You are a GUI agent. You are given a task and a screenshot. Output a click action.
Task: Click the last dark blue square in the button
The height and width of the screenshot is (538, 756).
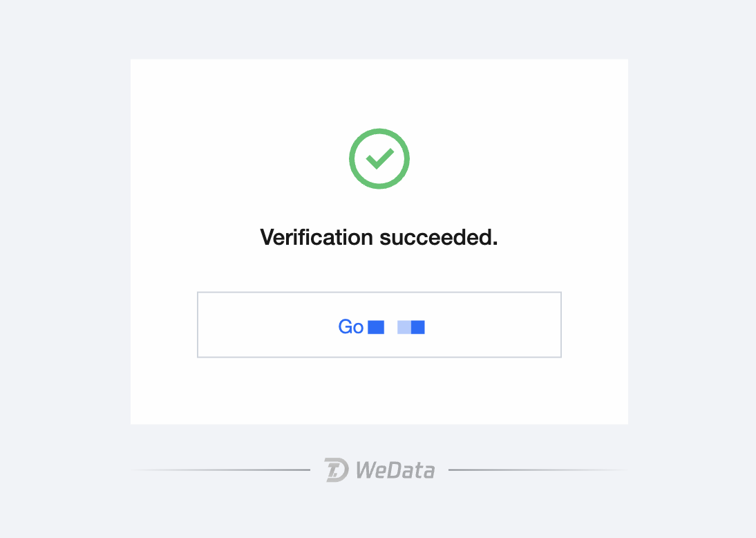(418, 327)
